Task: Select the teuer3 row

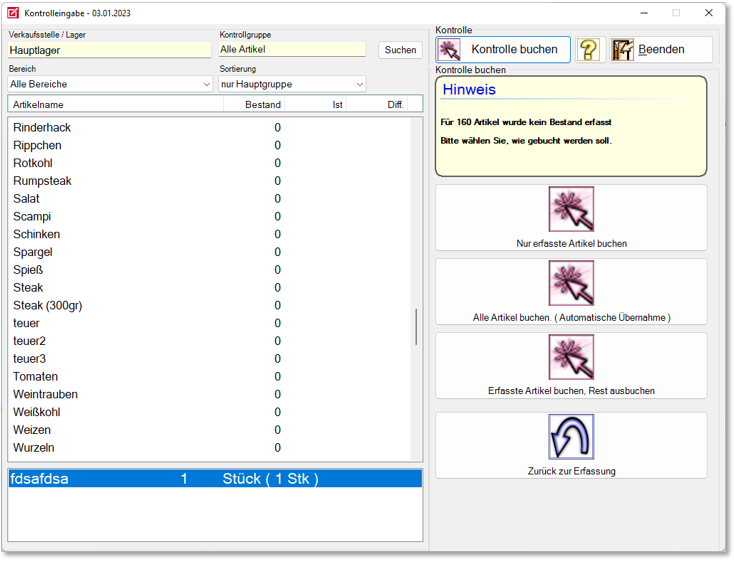Action: pyautogui.click(x=209, y=358)
